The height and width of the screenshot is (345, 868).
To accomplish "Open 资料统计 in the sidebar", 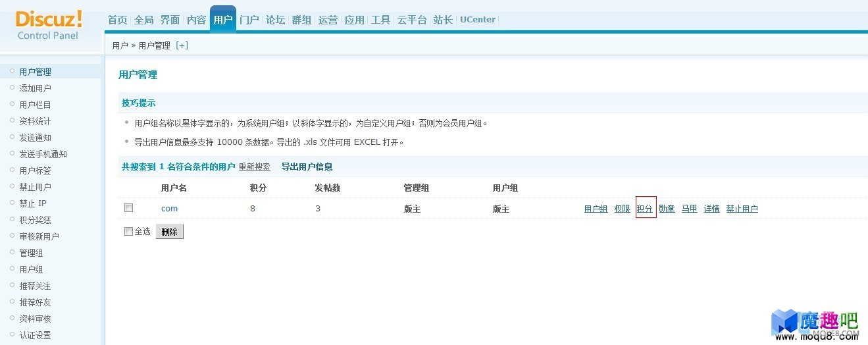I will click(x=35, y=121).
